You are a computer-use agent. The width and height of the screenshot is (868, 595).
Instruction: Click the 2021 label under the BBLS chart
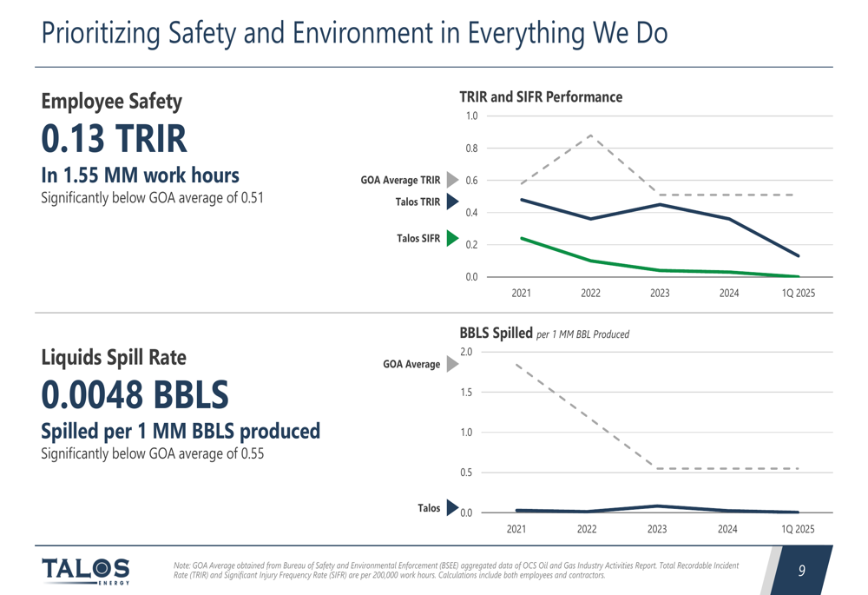tap(516, 529)
